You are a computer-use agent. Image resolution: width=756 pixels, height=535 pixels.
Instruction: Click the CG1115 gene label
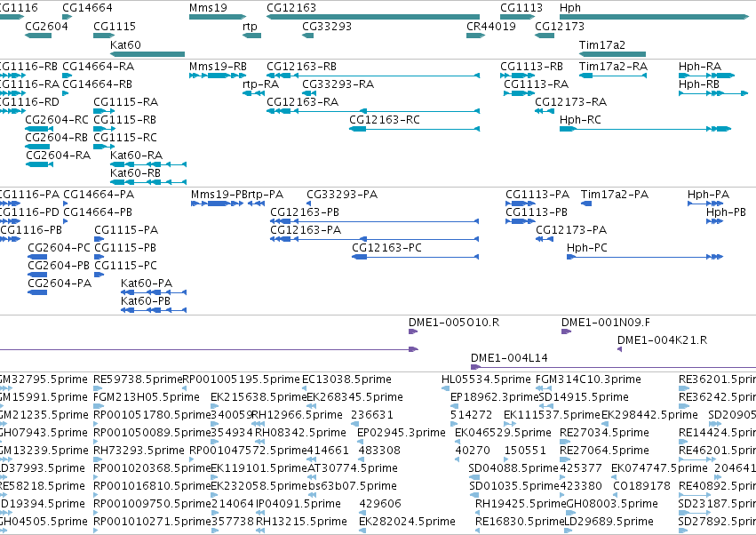pyautogui.click(x=115, y=26)
